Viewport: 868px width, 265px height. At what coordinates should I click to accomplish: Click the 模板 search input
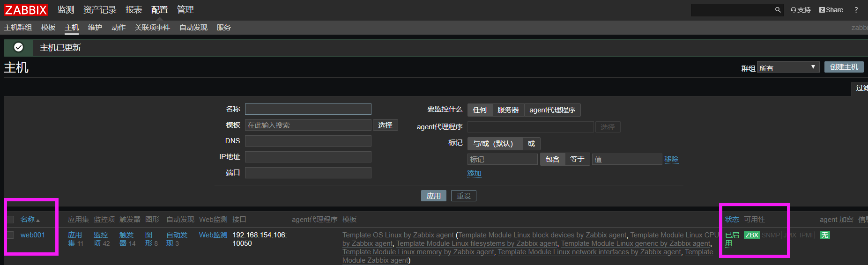point(308,125)
